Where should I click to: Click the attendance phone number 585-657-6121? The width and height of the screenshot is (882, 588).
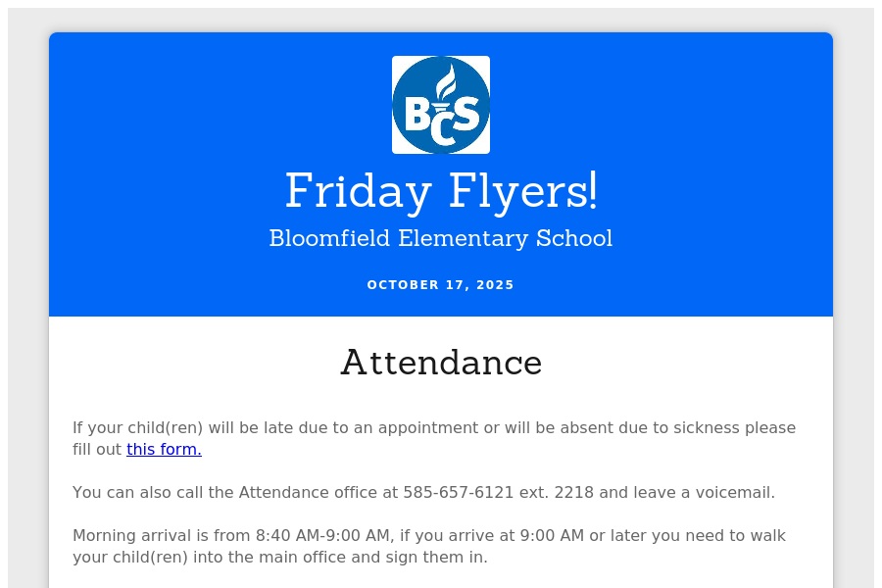point(458,493)
